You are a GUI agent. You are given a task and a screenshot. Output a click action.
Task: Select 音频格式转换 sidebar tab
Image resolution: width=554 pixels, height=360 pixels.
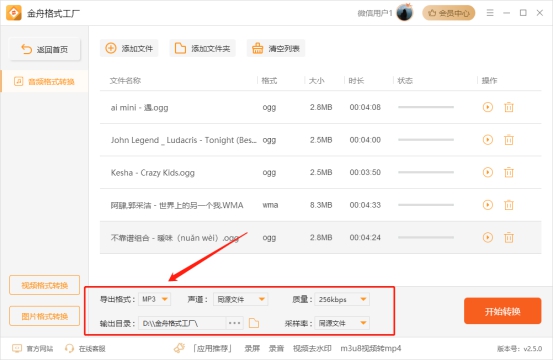point(45,82)
